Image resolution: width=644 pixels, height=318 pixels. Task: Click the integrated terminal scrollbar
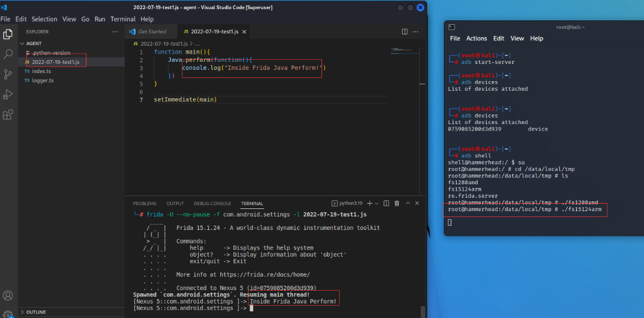[x=422, y=312]
